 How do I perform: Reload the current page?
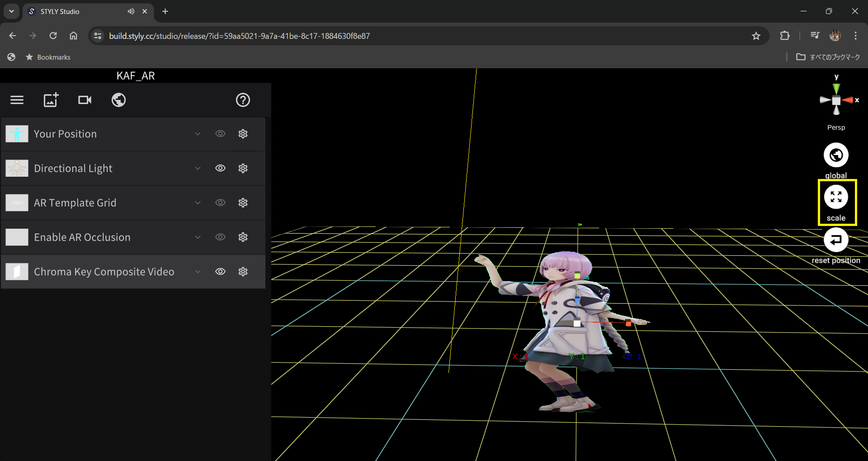[x=53, y=36]
